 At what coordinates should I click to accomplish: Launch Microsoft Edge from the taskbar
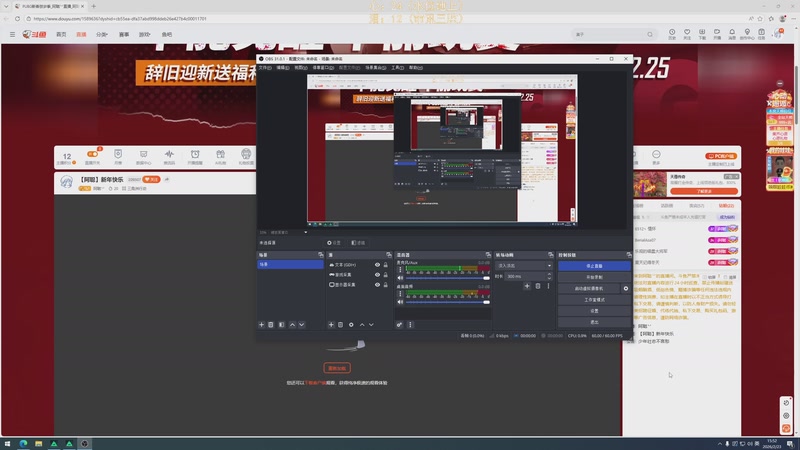click(23, 443)
